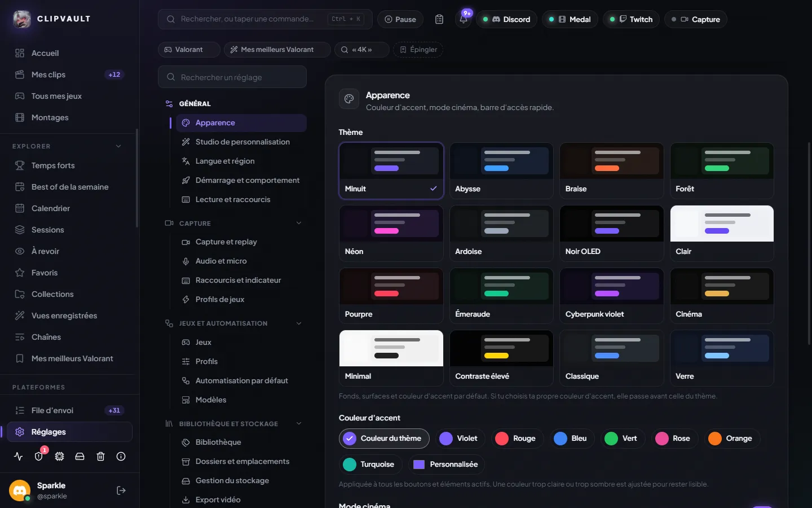
Task: Click the palette icon in Apparence header
Action: (349, 99)
